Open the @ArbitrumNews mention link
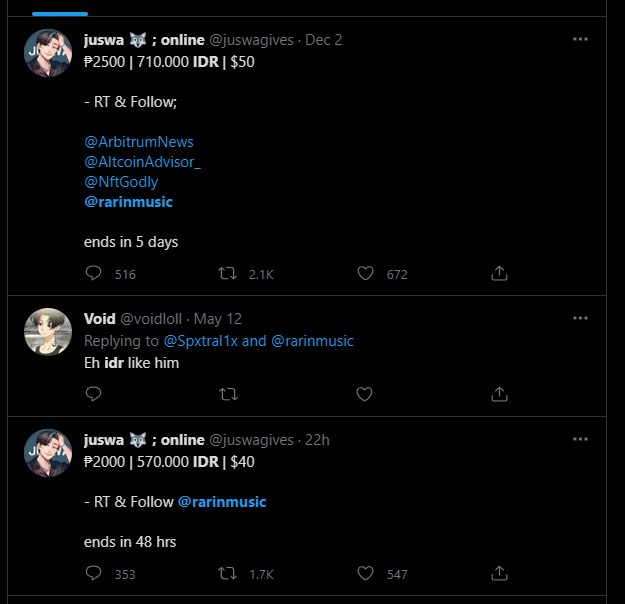This screenshot has height=604, width=625. 139,142
